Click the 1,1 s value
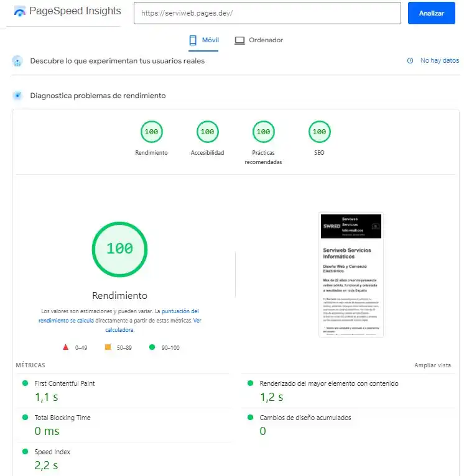The height and width of the screenshot is (476, 464). click(46, 397)
